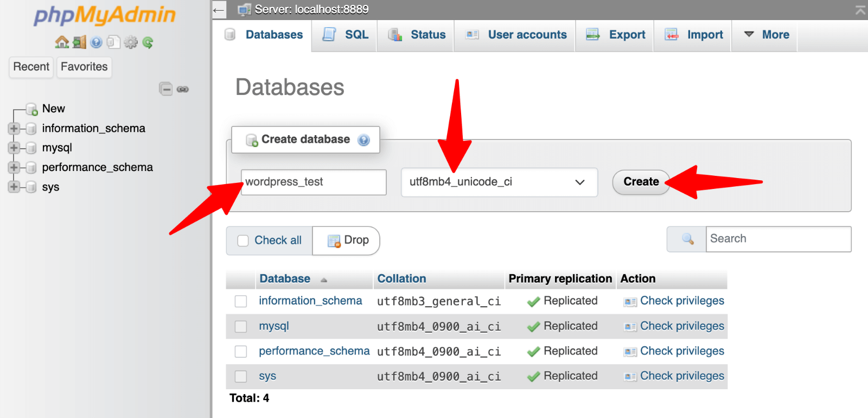Click the Server localhost icon in breadcrumb
Image resolution: width=868 pixels, height=418 pixels.
[245, 9]
